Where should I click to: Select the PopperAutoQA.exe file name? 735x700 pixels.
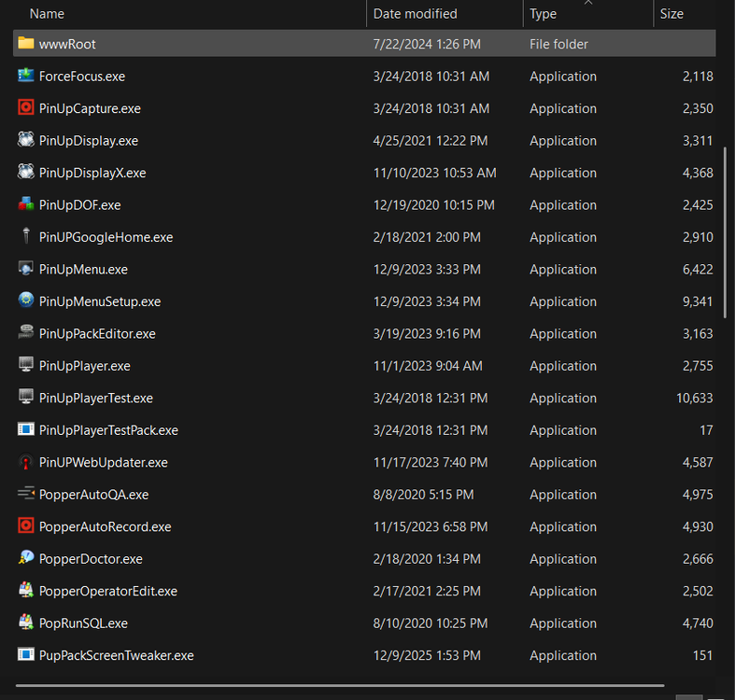coord(93,495)
